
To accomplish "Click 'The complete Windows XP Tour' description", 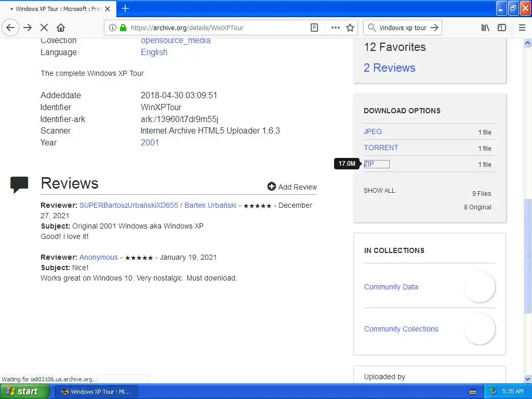I will pos(92,73).
